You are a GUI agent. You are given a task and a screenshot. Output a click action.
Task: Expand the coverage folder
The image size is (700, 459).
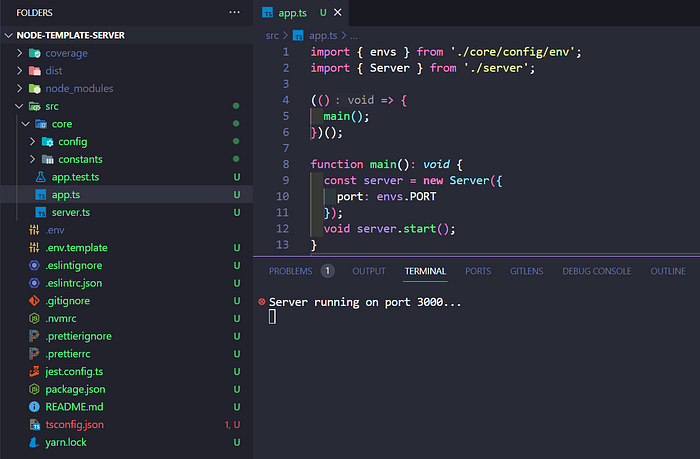pyautogui.click(x=19, y=53)
